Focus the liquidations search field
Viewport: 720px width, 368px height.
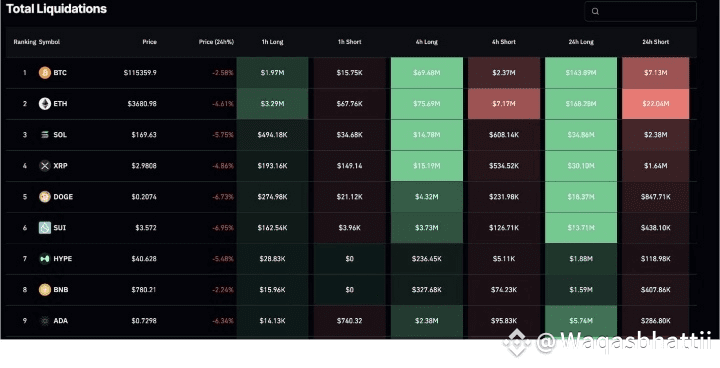tap(640, 11)
